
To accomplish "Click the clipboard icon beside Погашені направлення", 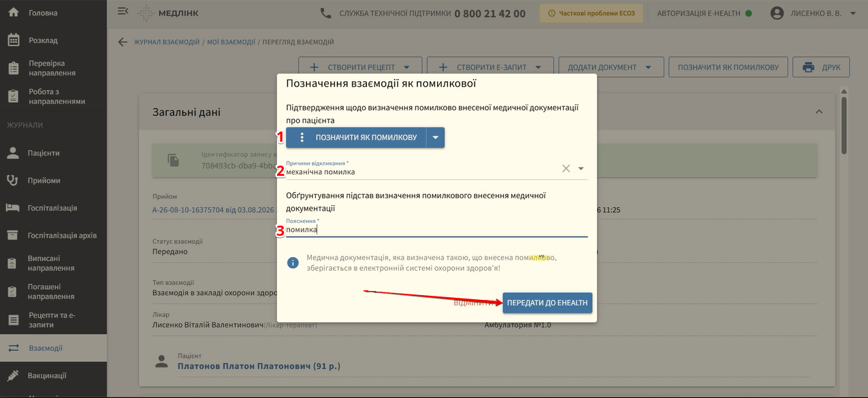I will click(x=13, y=292).
